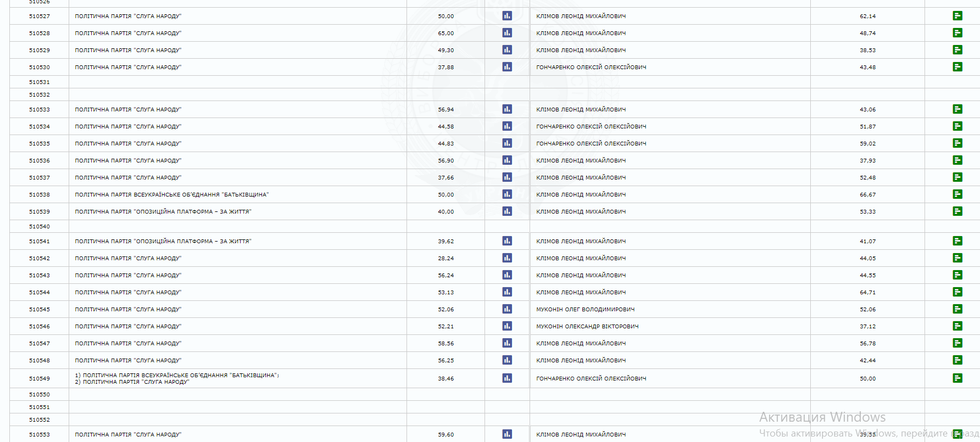Open blue chart icon in row 510545
This screenshot has width=980, height=442.
pyautogui.click(x=507, y=309)
